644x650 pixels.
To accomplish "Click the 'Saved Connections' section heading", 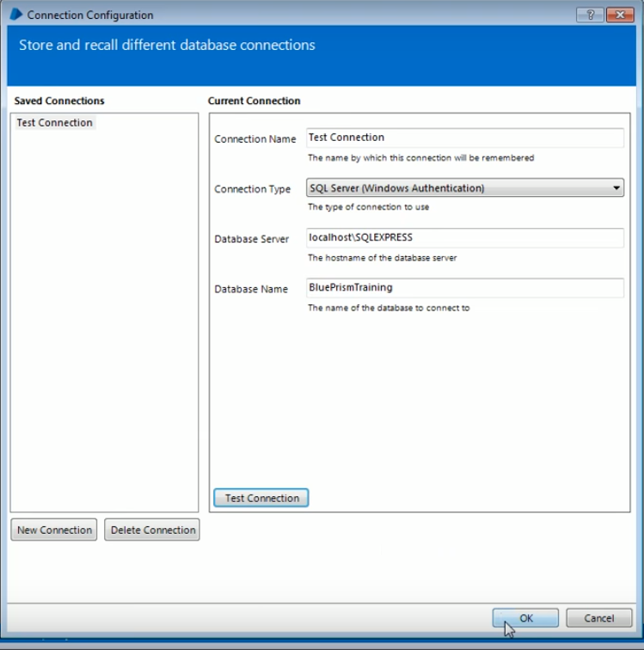I will coord(59,101).
